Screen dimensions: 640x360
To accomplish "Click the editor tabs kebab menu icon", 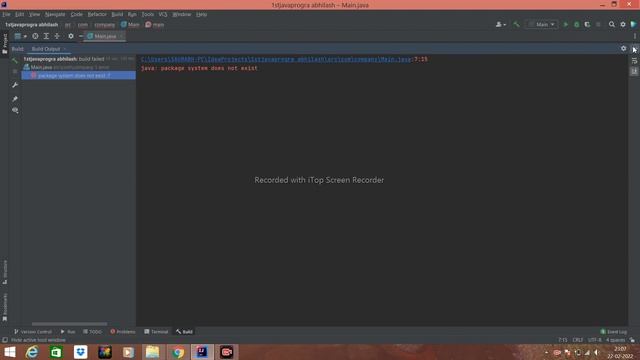I will [635, 36].
